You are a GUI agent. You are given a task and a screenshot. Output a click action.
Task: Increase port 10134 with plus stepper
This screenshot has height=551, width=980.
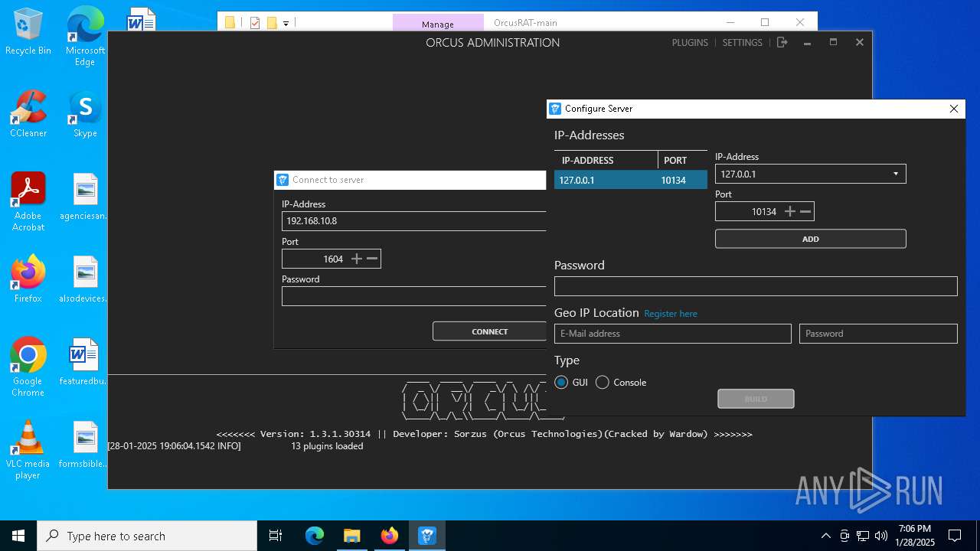click(790, 212)
